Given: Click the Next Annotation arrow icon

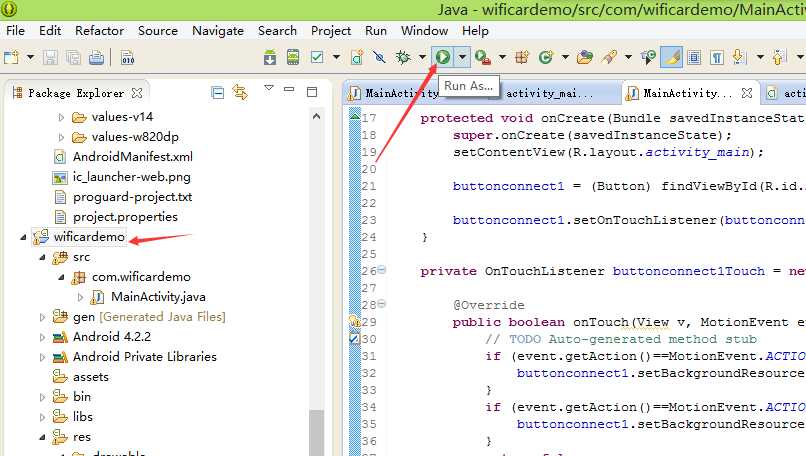Looking at the screenshot, I should tap(739, 57).
